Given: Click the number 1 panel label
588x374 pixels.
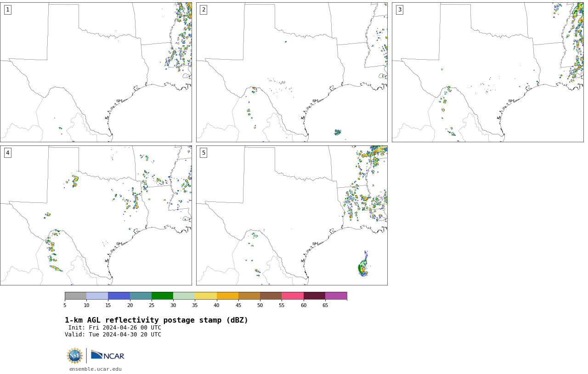Looking at the screenshot, I should tap(8, 10).
